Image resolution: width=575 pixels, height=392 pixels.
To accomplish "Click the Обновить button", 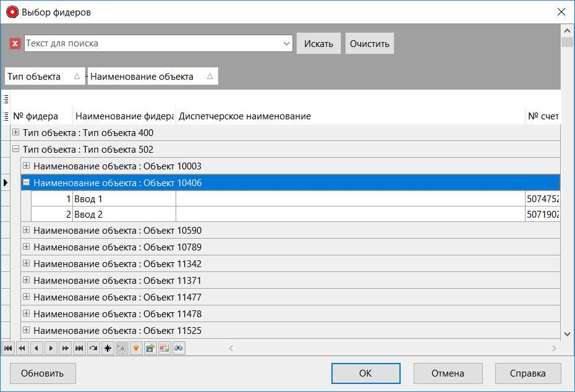I will 42,373.
